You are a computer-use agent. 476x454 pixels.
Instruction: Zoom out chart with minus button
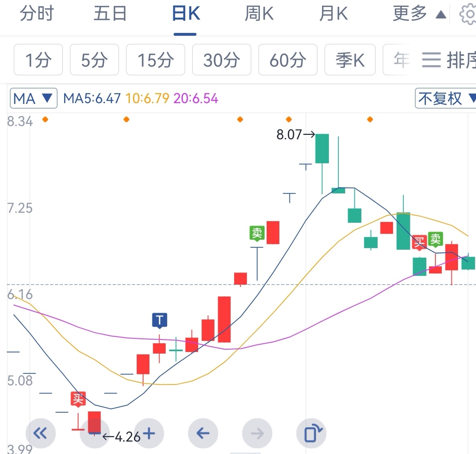pyautogui.click(x=95, y=434)
